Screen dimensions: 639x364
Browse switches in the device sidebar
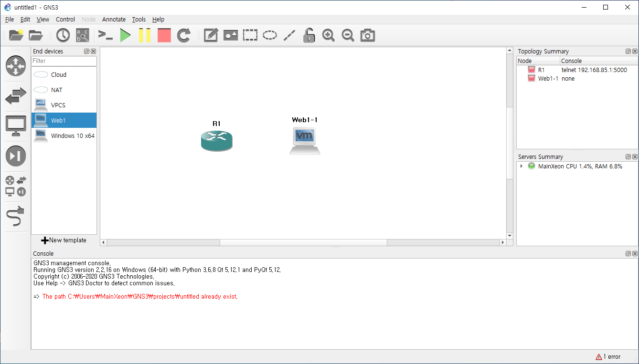16,96
